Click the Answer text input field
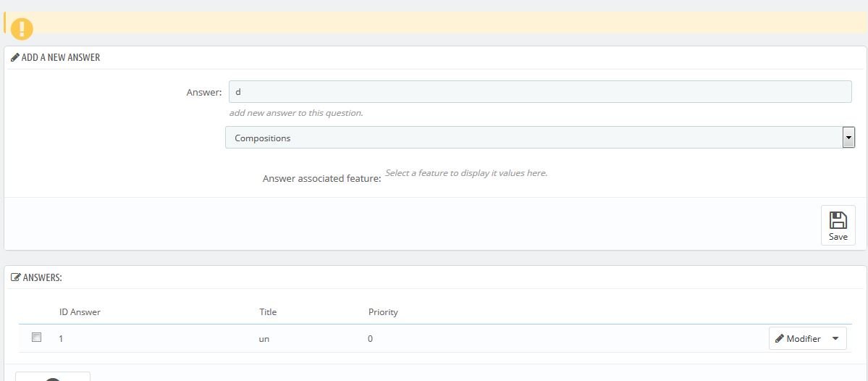This screenshot has height=381, width=868. (x=539, y=92)
